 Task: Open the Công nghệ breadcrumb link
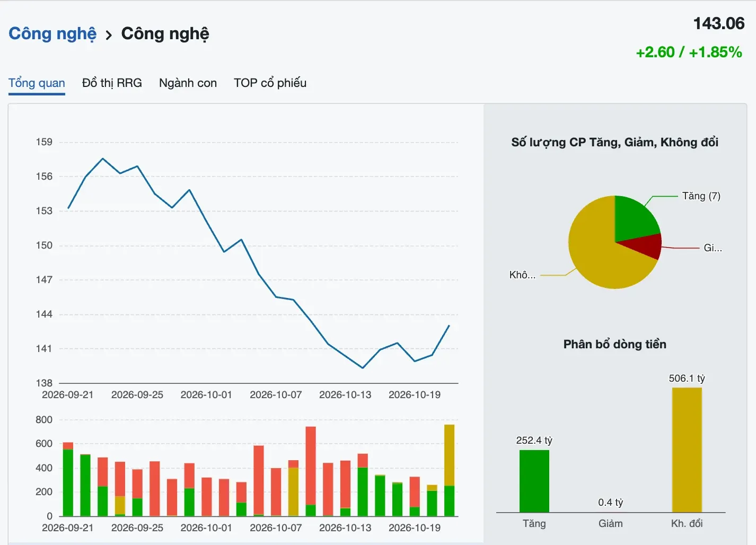click(52, 33)
